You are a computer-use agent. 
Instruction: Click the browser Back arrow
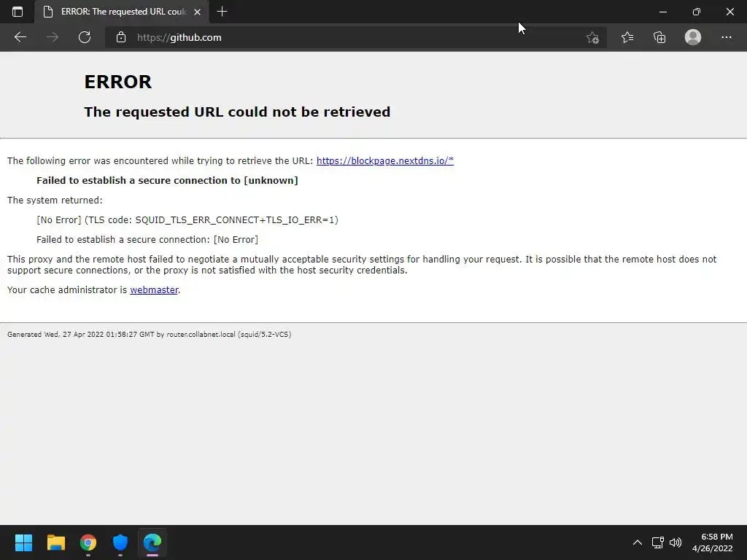tap(20, 37)
